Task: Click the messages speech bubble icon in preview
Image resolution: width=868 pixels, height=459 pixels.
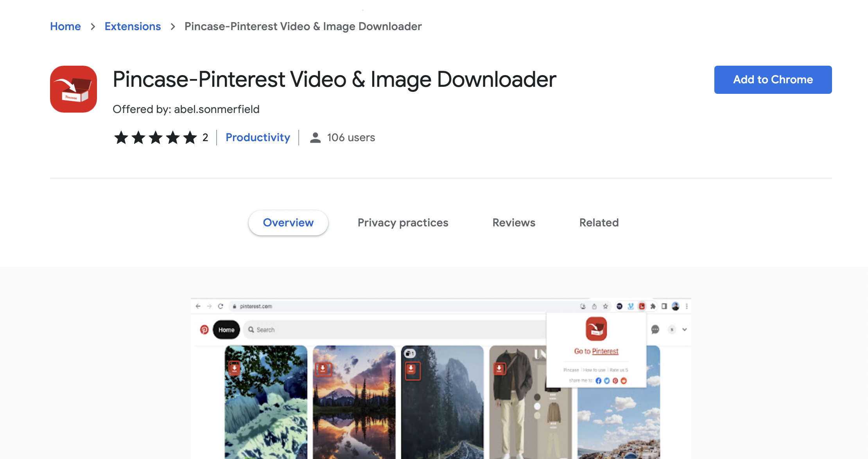Action: 655,330
